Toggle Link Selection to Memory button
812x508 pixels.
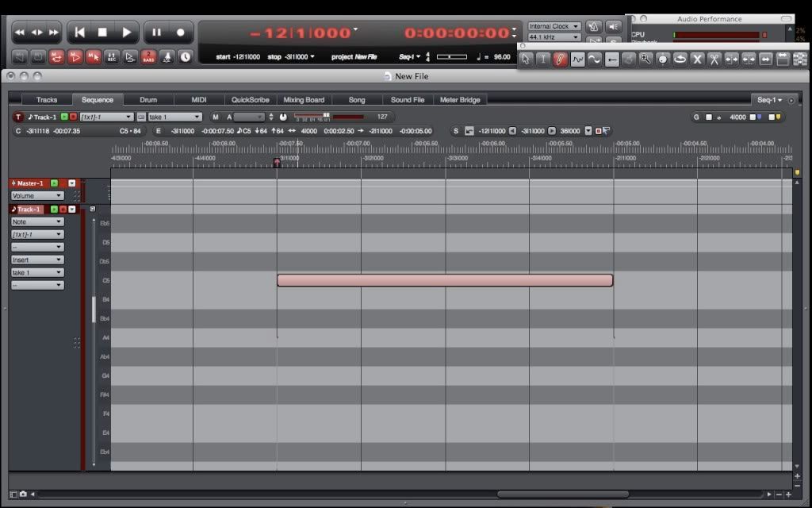(x=94, y=57)
